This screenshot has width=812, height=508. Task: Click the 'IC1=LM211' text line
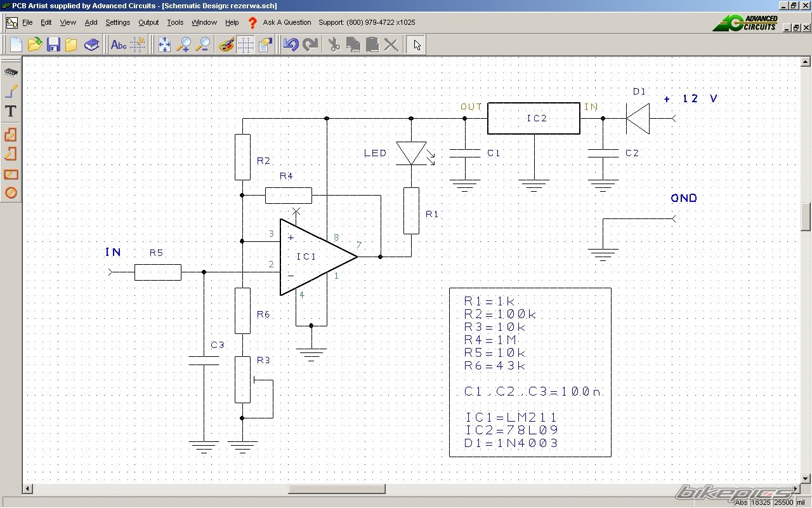coord(511,417)
